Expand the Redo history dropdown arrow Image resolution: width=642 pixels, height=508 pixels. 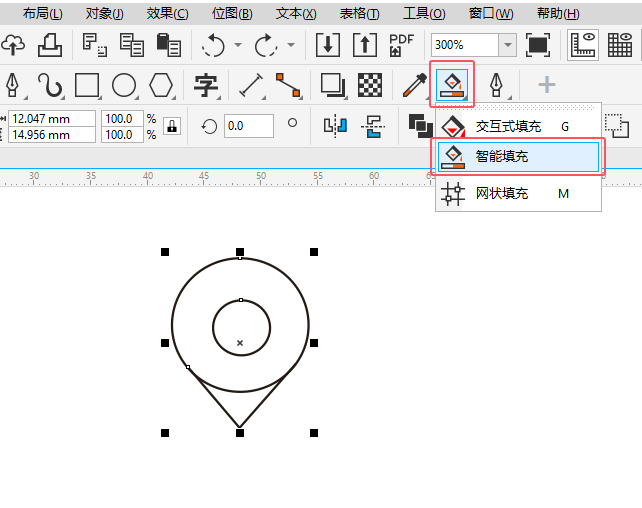[x=291, y=45]
